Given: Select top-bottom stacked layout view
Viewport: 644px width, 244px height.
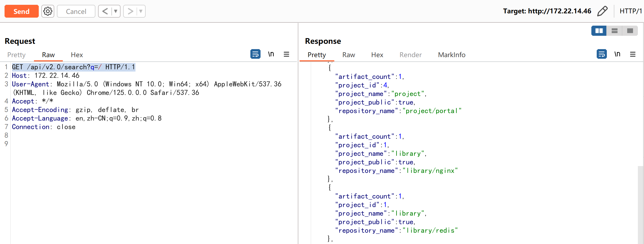Looking at the screenshot, I should (x=614, y=31).
